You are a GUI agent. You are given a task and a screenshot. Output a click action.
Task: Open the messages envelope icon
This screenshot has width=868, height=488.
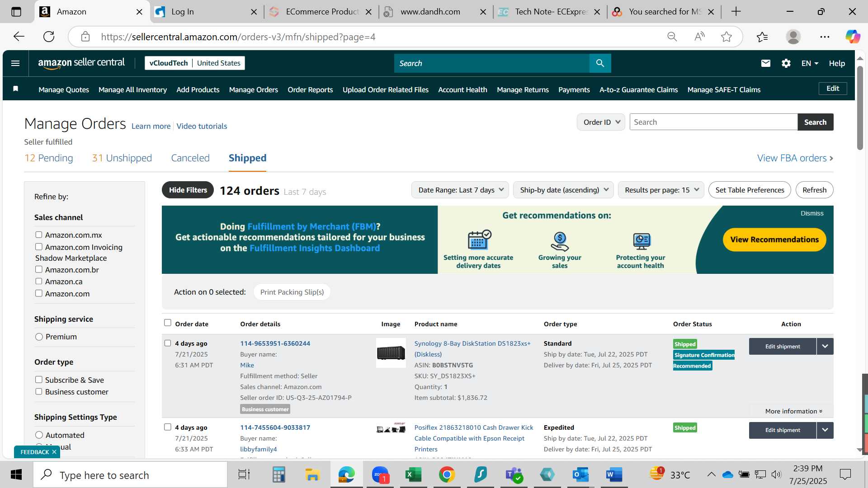(765, 63)
